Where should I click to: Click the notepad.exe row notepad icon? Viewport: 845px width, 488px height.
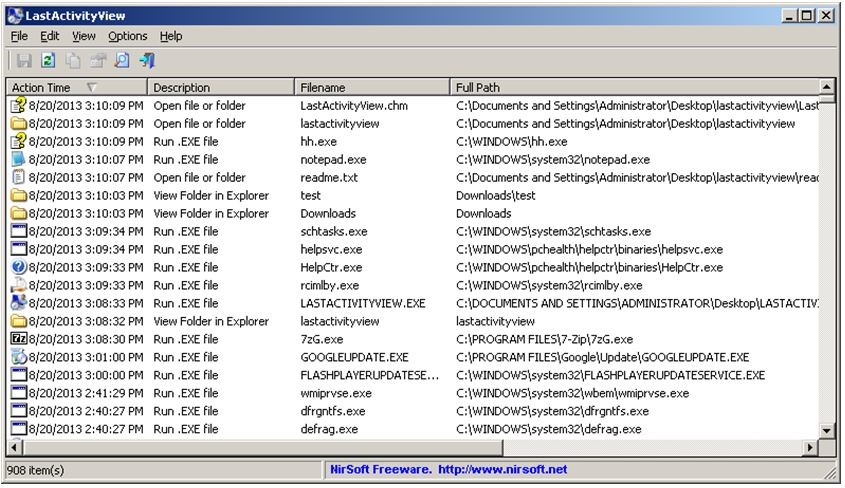tap(19, 159)
